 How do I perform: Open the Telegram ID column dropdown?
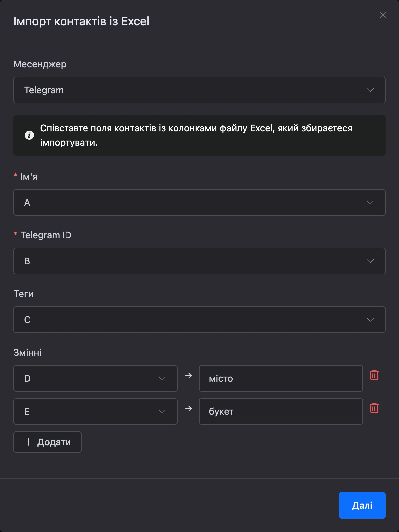pos(199,261)
